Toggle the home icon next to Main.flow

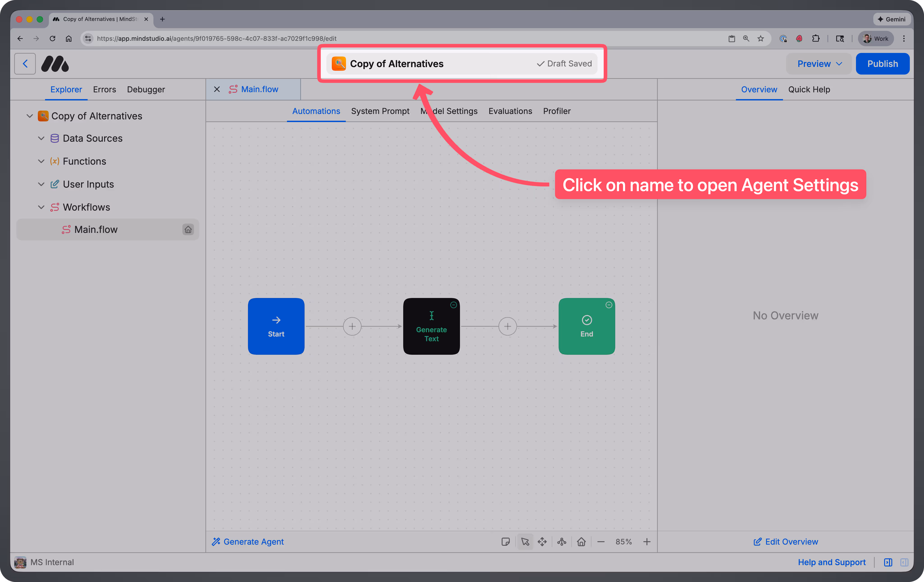pos(188,230)
